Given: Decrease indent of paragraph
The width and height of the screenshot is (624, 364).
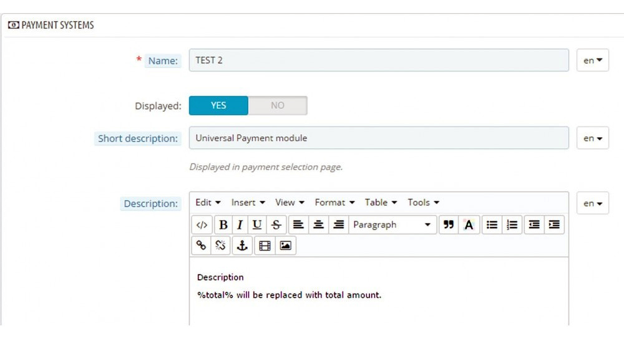Looking at the screenshot, I should [534, 225].
